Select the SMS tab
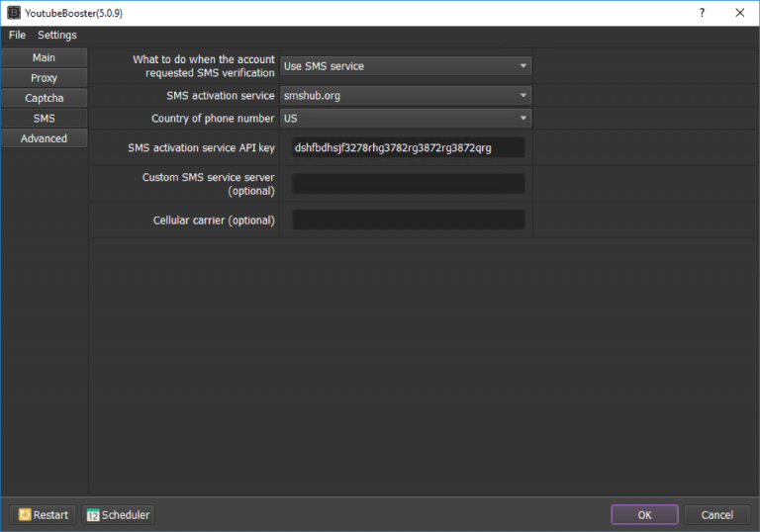The image size is (760, 532). 45,119
